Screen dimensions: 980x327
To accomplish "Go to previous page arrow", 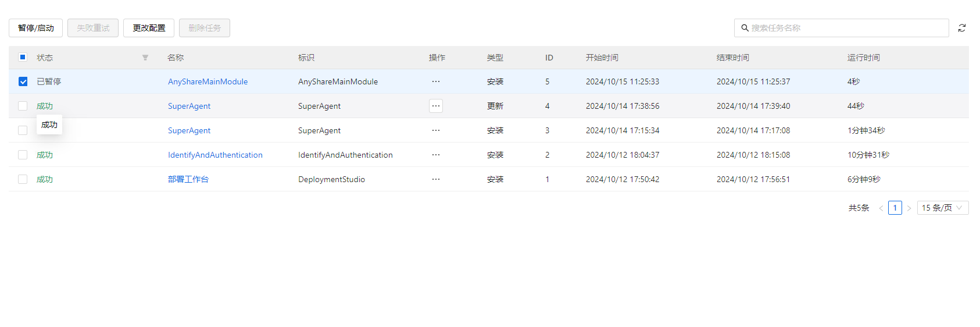I will tap(881, 208).
